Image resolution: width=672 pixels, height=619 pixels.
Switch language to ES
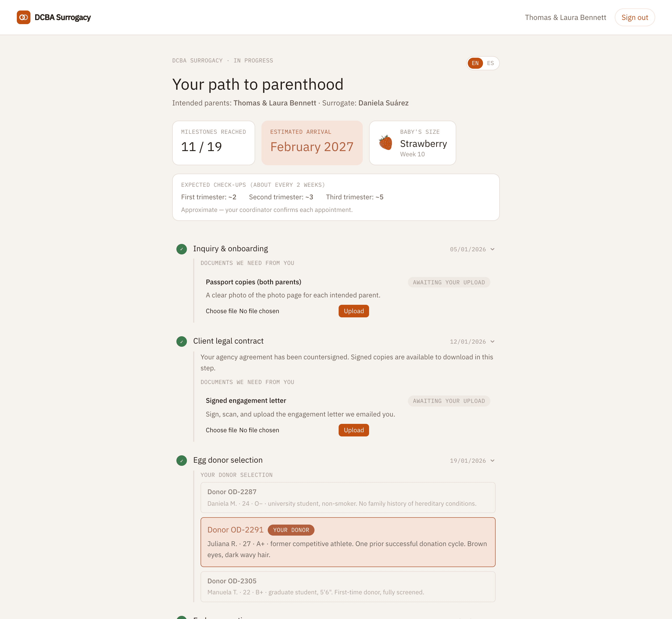click(490, 63)
